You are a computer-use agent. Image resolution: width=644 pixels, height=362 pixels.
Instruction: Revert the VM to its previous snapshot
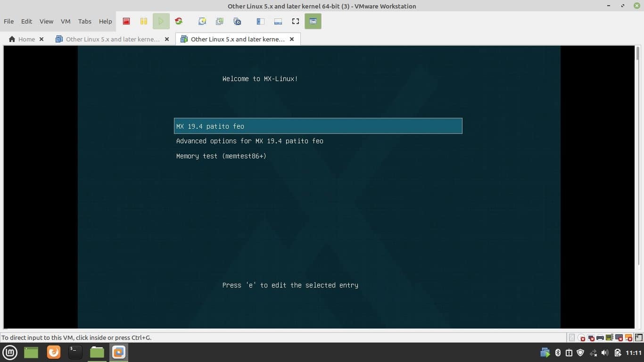pos(219,21)
